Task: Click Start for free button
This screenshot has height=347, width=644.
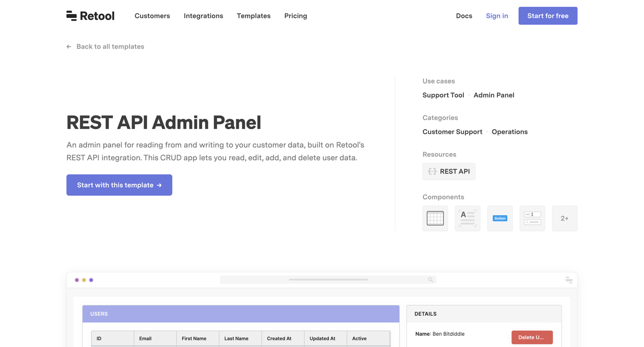Action: click(548, 16)
